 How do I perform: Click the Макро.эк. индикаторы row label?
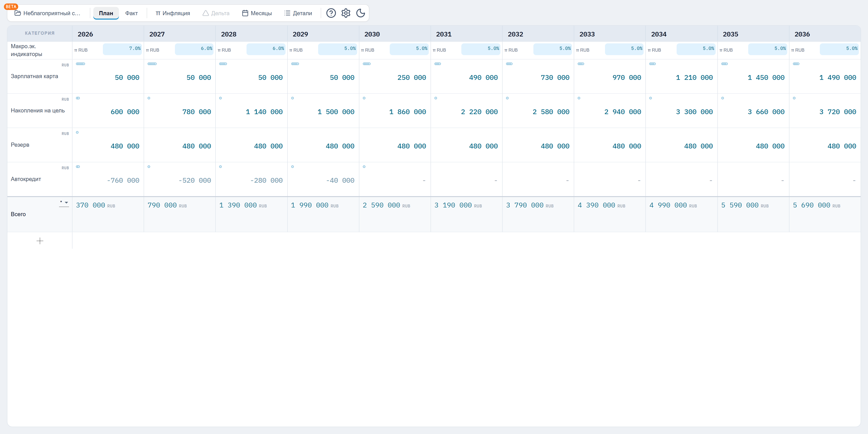tap(26, 50)
